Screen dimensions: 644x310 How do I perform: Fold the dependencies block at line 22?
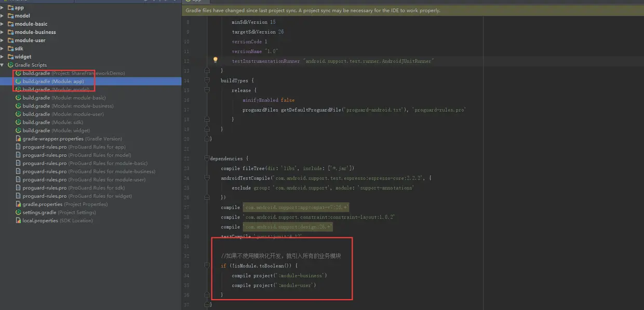[x=207, y=158]
